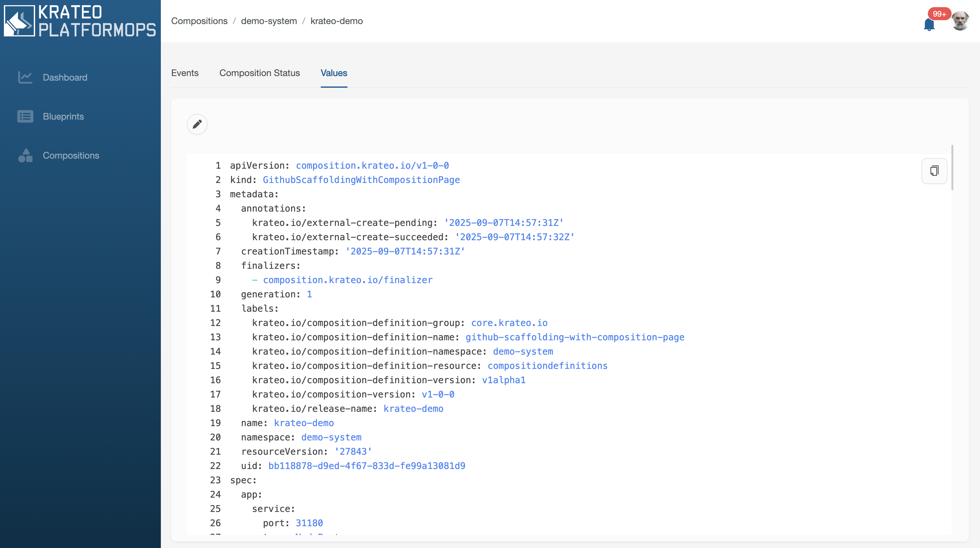Click the service: key on line 25
The width and height of the screenshot is (980, 548).
[x=274, y=509]
